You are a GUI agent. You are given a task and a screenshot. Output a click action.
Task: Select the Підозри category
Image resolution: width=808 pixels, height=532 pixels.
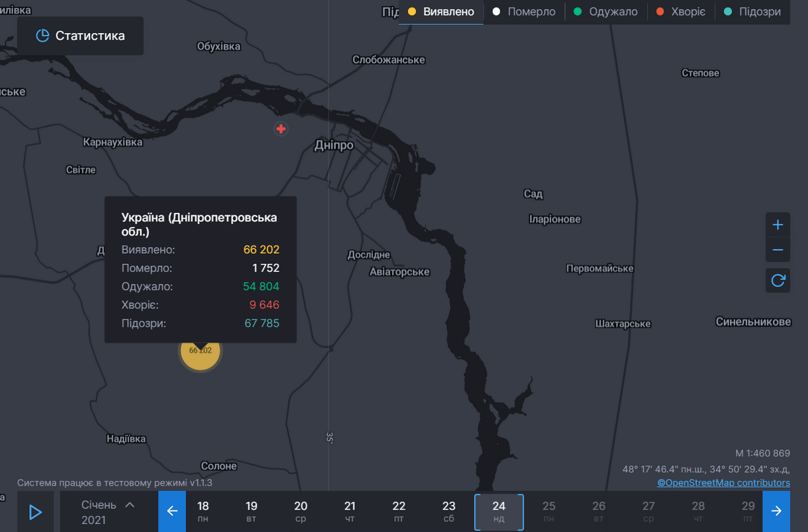[x=751, y=12]
